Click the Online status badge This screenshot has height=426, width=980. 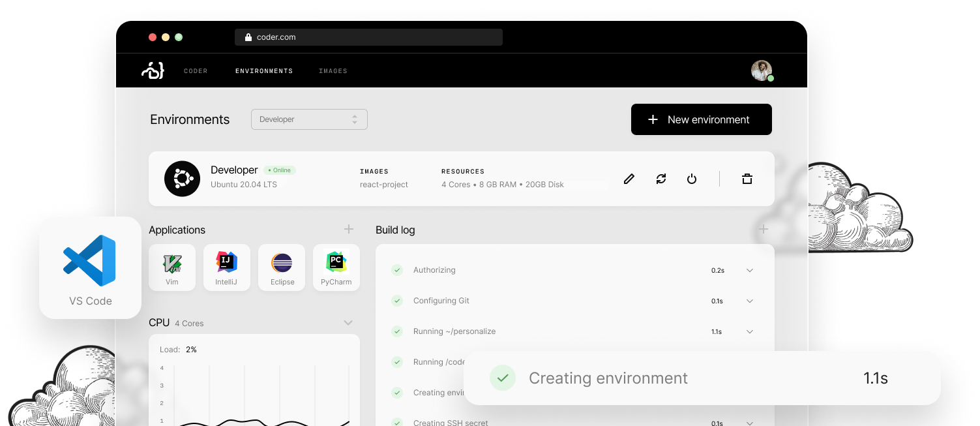(280, 170)
